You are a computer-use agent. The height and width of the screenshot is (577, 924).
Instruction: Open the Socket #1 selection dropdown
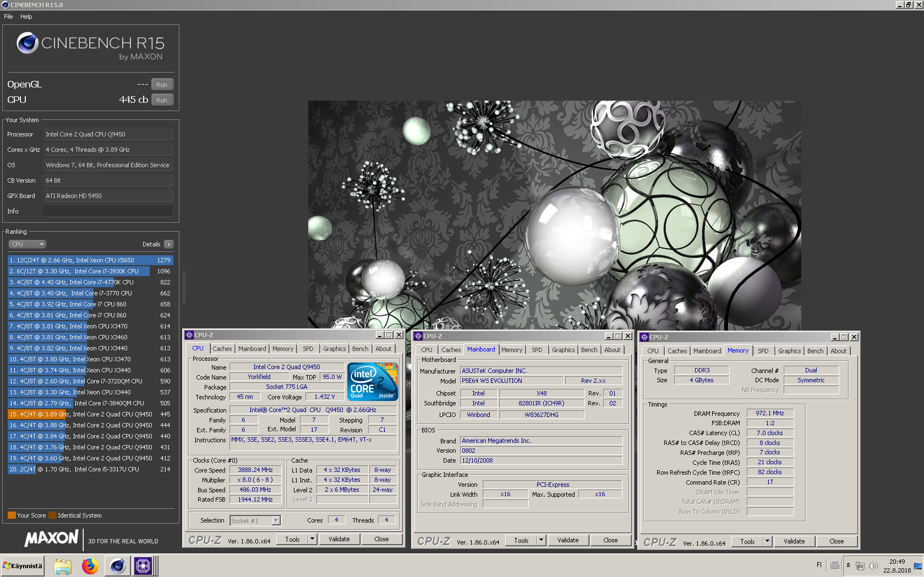click(x=255, y=520)
